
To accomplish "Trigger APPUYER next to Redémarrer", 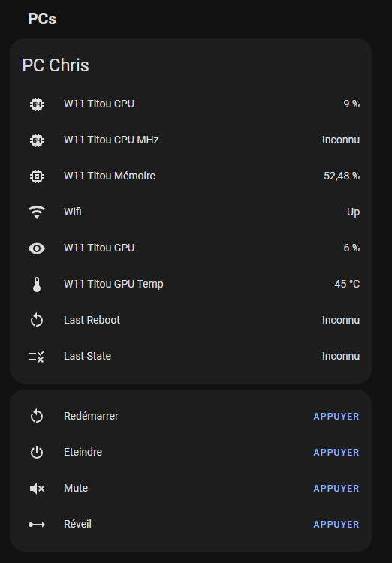I will coord(336,416).
